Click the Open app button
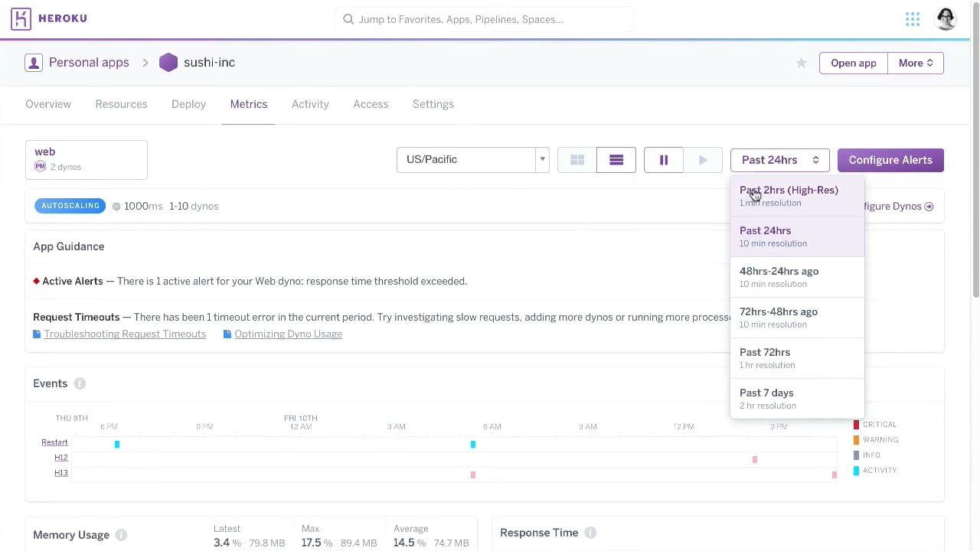Image resolution: width=980 pixels, height=551 pixels. pyautogui.click(x=854, y=63)
